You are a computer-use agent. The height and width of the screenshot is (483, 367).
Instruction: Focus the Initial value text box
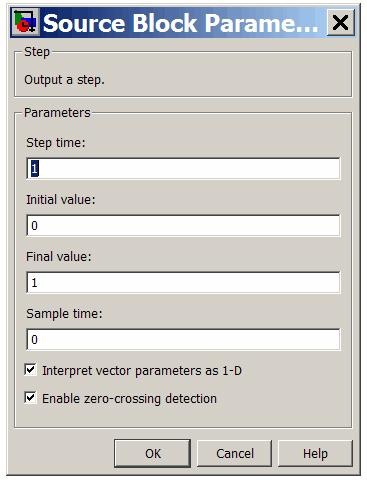183,226
